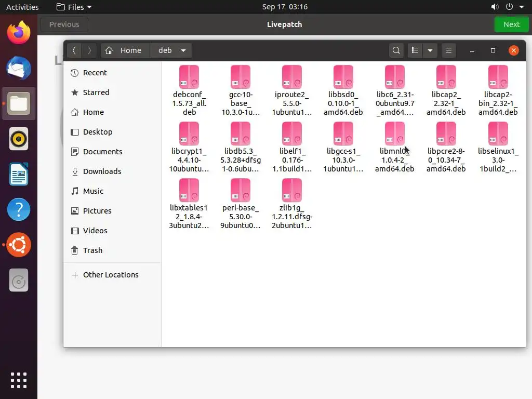The image size is (532, 399).
Task: Select the libselinux1_3.0 package icon
Action: pos(498,134)
